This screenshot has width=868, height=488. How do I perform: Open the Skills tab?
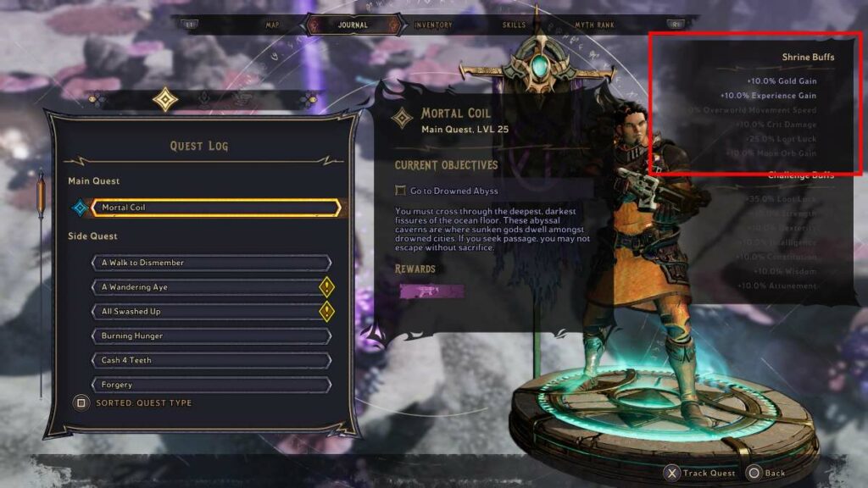514,25
